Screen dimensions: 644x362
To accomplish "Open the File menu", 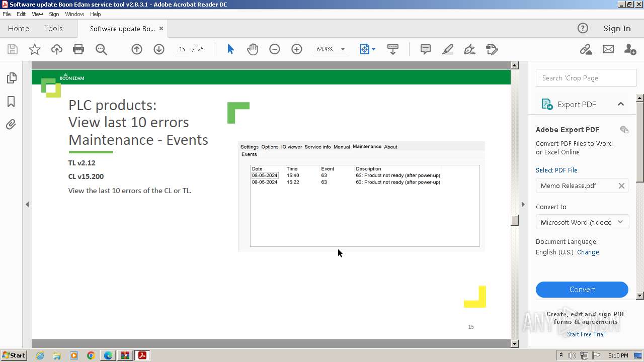I will (x=7, y=14).
